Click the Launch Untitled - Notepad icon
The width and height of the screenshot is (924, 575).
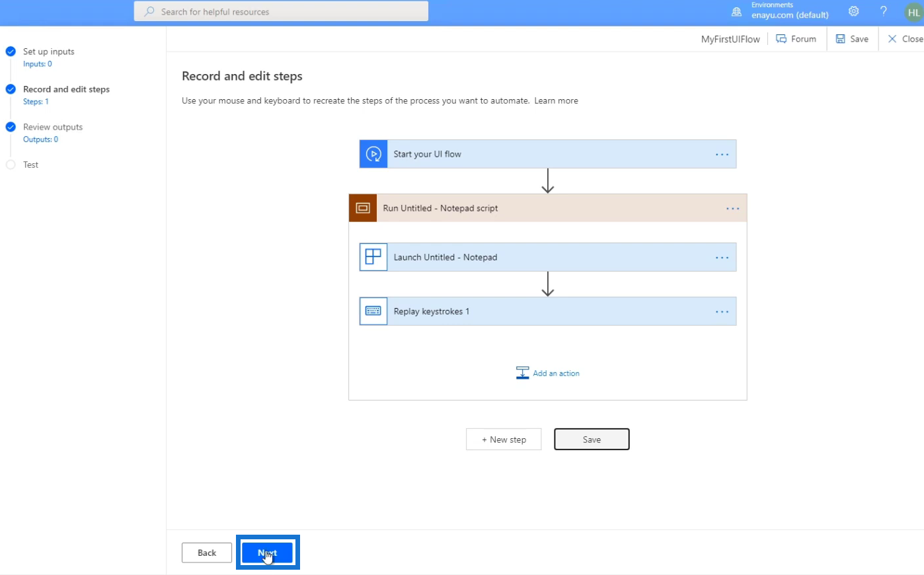tap(373, 257)
